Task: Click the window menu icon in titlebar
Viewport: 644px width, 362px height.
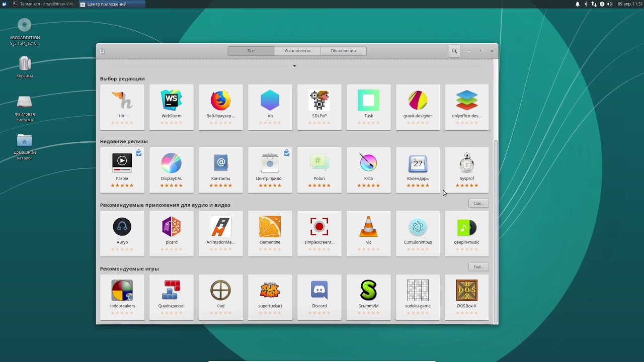Action: tap(102, 51)
